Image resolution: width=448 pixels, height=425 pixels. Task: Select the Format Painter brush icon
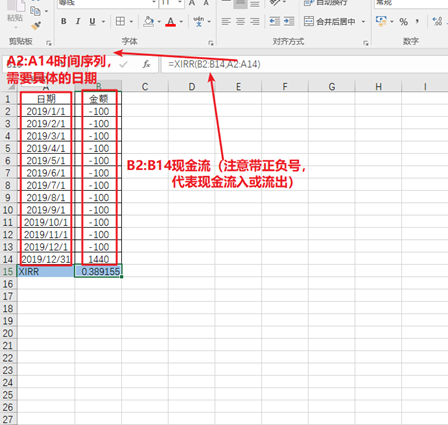pyautogui.click(x=36, y=26)
